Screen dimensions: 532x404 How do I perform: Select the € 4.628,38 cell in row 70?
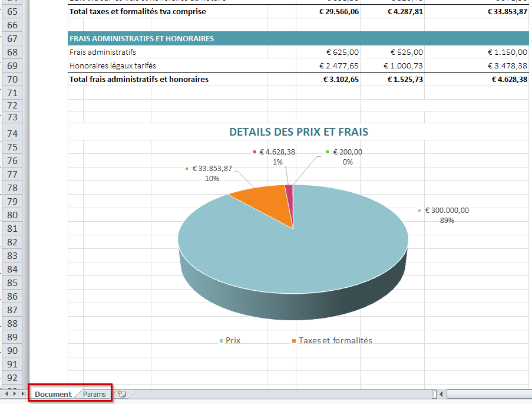pos(477,79)
